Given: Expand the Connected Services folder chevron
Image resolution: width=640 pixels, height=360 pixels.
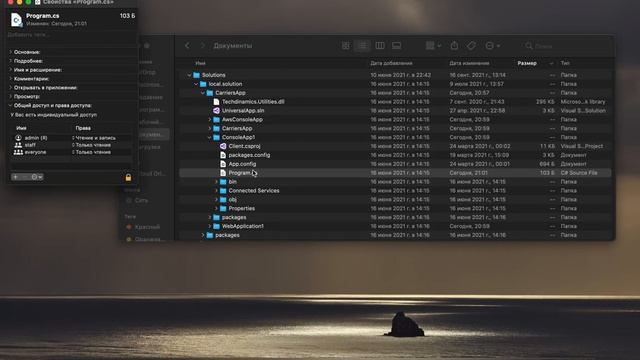Looking at the screenshot, I should [x=216, y=191].
